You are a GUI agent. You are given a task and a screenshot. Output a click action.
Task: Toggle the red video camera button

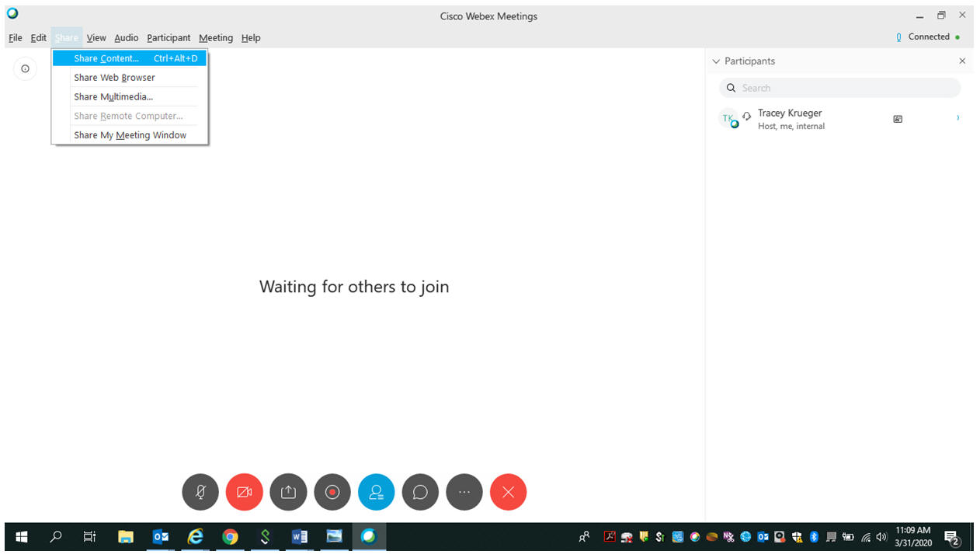click(x=245, y=492)
